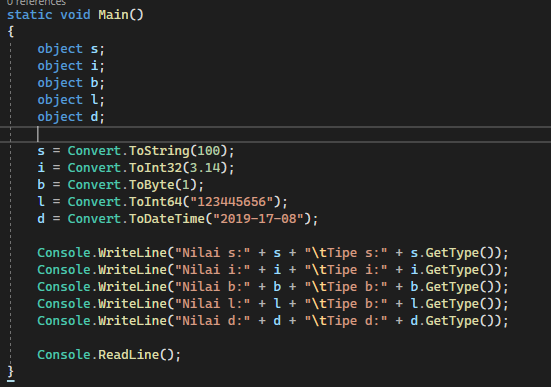The height and width of the screenshot is (387, 551).
Task: Click the 'object s;' declaration line
Action: click(x=71, y=49)
